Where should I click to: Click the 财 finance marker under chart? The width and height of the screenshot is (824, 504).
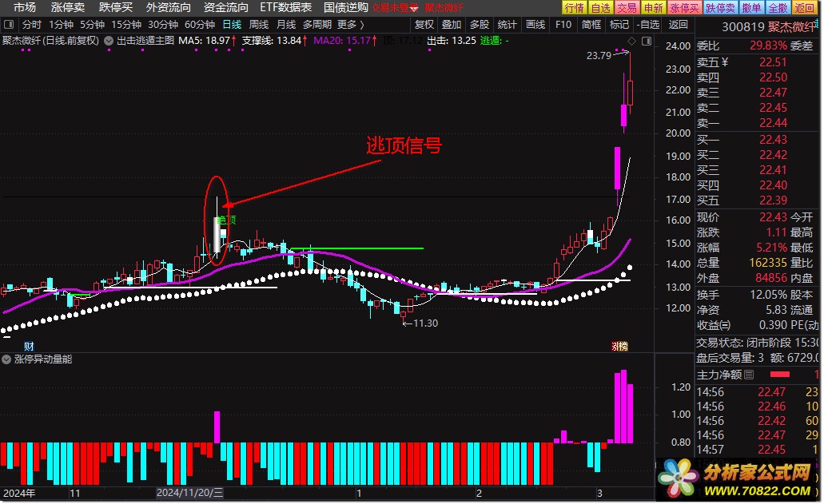point(29,346)
